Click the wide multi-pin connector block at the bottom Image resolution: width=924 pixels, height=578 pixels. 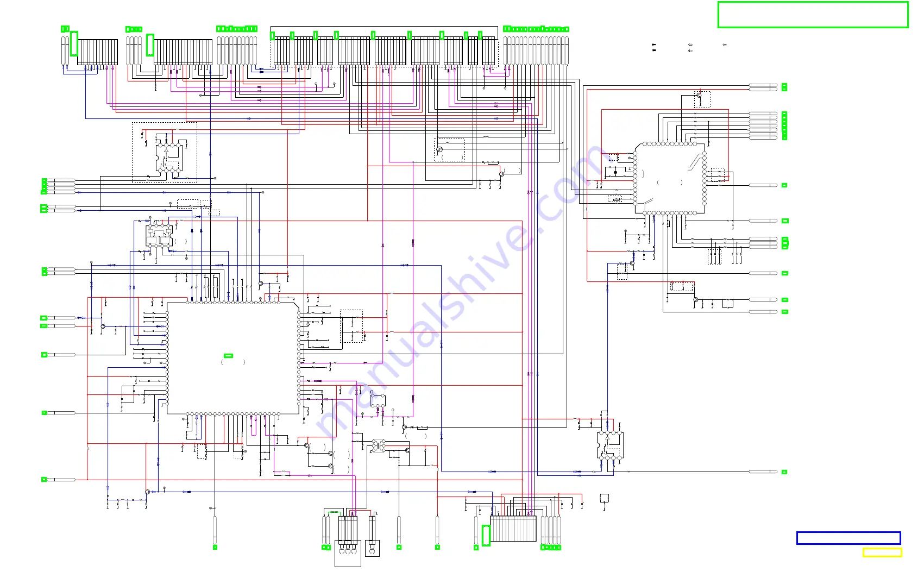pos(513,529)
